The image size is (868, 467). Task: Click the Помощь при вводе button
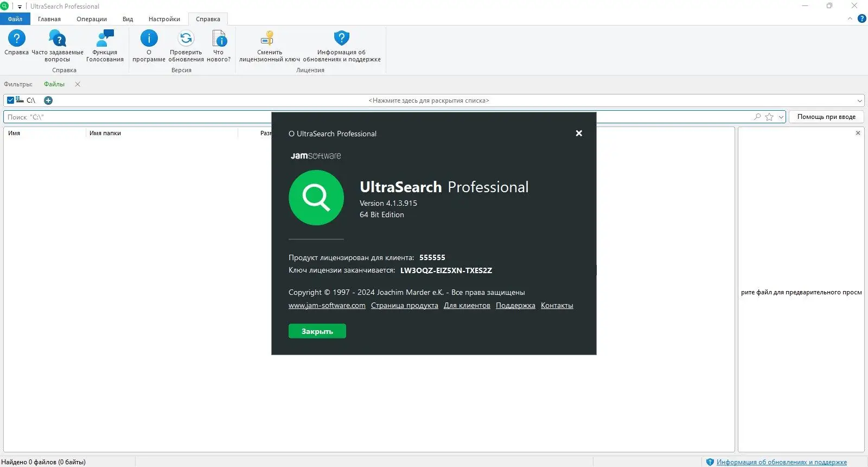tap(826, 117)
